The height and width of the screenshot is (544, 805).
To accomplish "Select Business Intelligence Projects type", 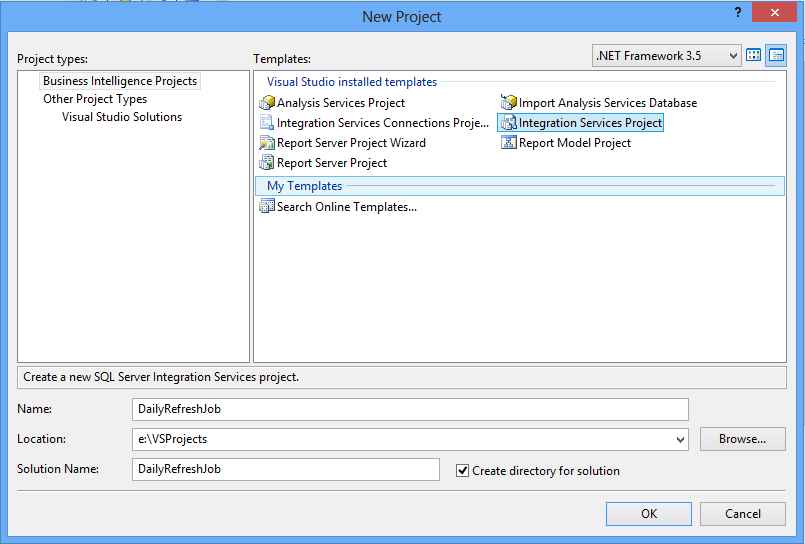I will [x=120, y=81].
